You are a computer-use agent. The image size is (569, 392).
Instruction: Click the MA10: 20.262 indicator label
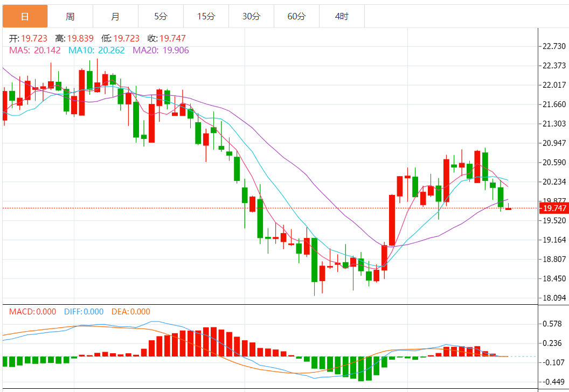point(96,50)
